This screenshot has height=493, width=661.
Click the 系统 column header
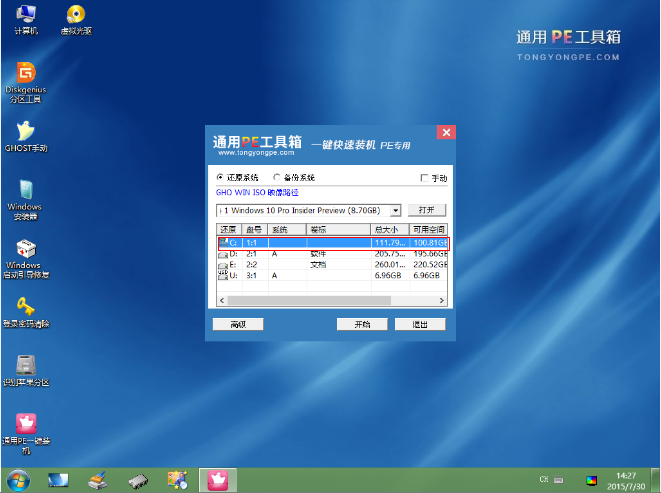(x=287, y=229)
